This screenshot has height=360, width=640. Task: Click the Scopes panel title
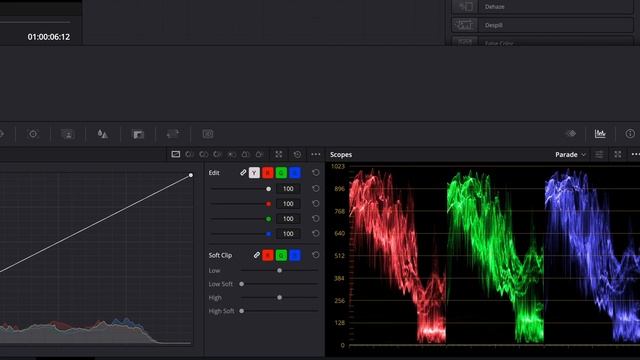coord(341,155)
